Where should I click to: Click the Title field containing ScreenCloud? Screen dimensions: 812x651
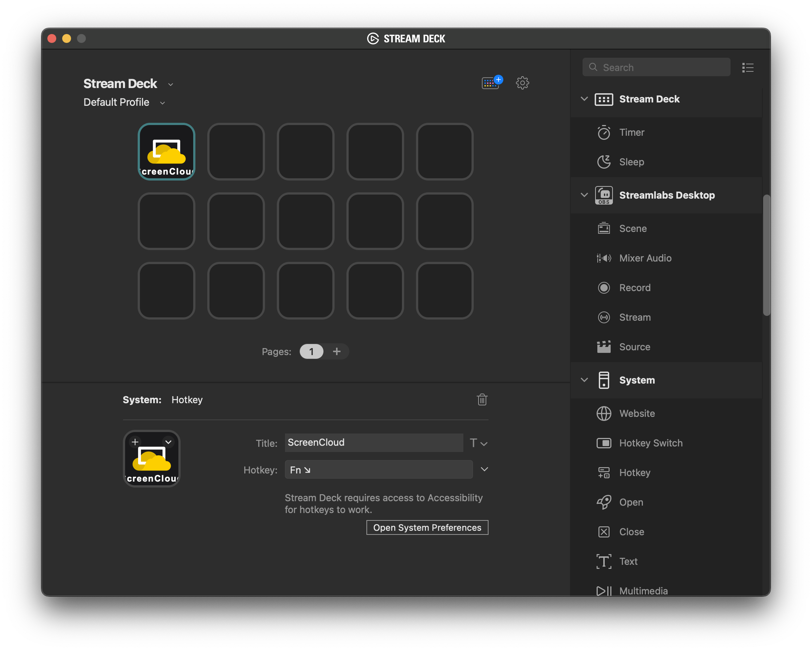(x=373, y=442)
